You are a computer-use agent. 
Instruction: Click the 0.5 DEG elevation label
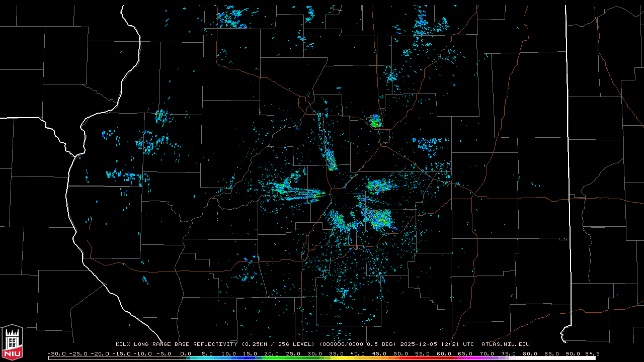[x=383, y=344]
